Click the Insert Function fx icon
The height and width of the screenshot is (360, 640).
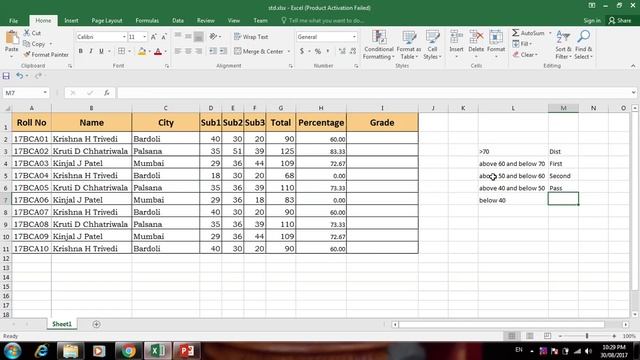coord(107,93)
